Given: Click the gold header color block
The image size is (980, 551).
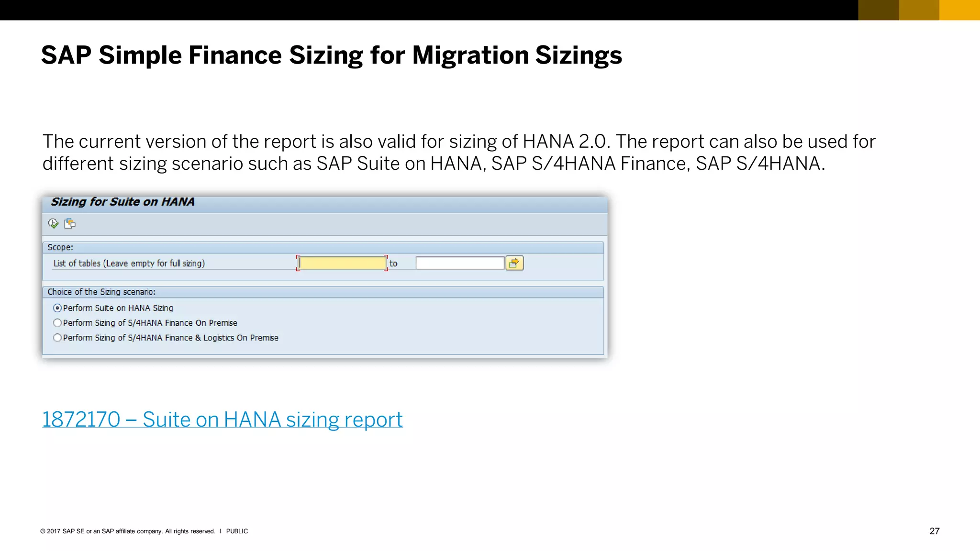Looking at the screenshot, I should [x=919, y=10].
